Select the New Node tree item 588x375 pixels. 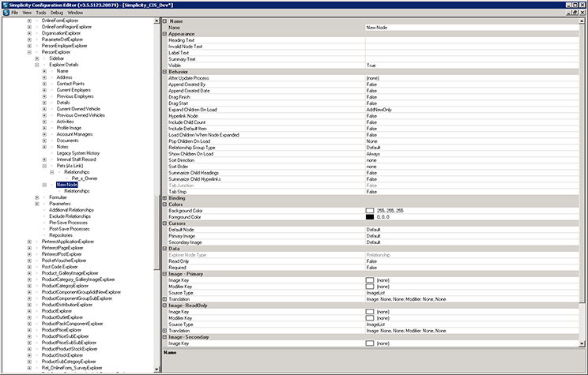pyautogui.click(x=67, y=185)
